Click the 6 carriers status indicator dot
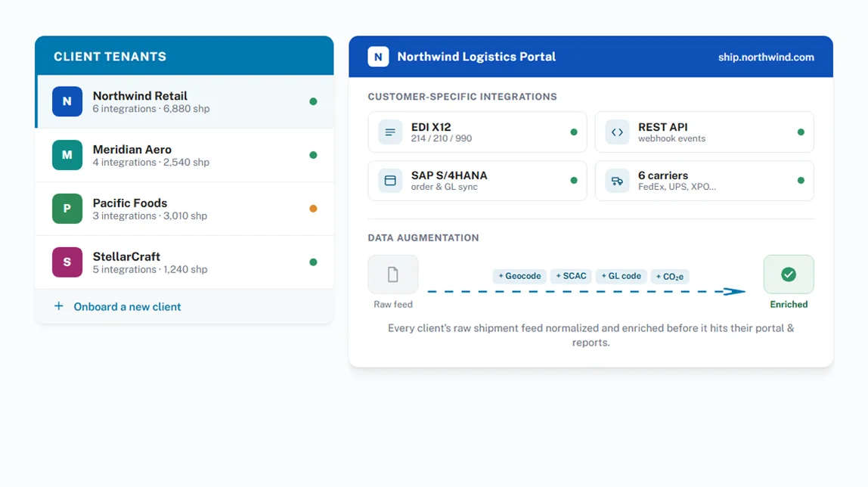 click(801, 181)
